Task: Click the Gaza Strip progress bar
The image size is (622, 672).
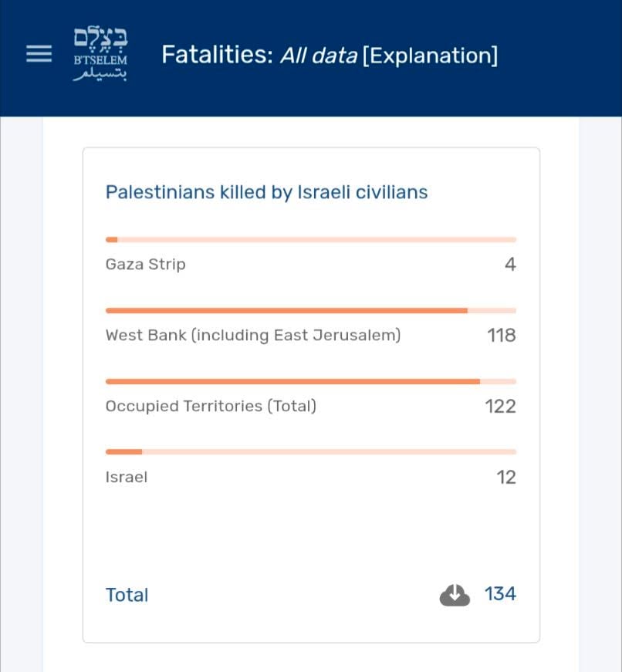Action: (311, 240)
